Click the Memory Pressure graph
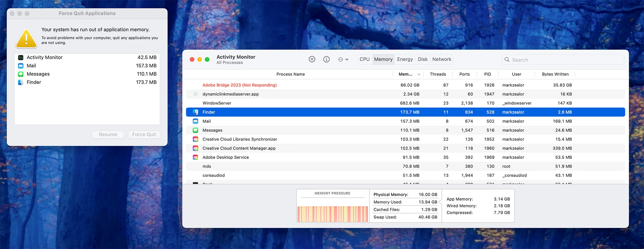This screenshot has width=644, height=249. tap(333, 214)
